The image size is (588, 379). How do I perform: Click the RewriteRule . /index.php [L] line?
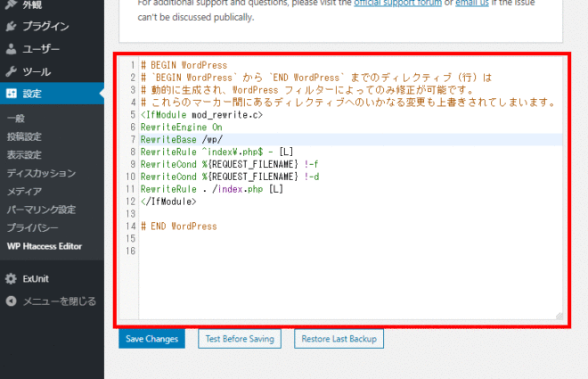pyautogui.click(x=212, y=189)
